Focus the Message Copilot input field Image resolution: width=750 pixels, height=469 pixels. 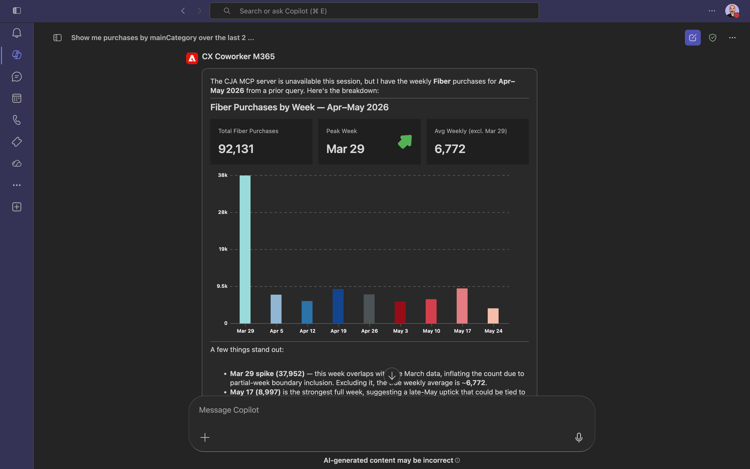point(391,410)
